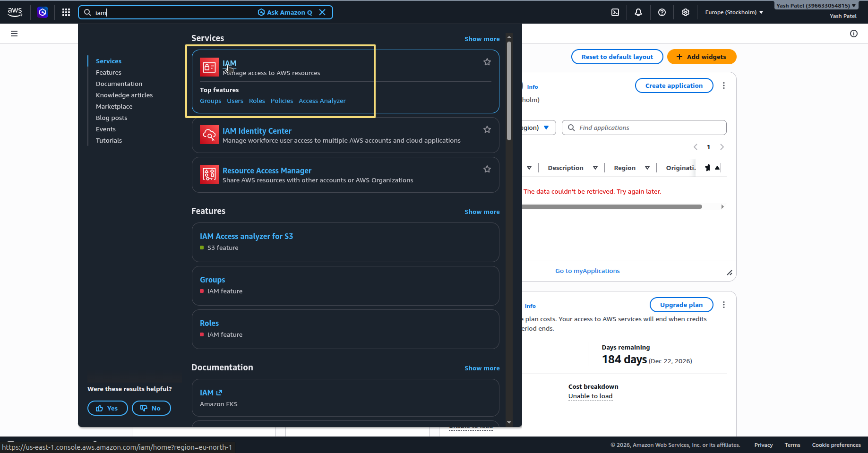Image resolution: width=868 pixels, height=453 pixels.
Task: Open the cost widget three-dot menu
Action: pyautogui.click(x=724, y=305)
